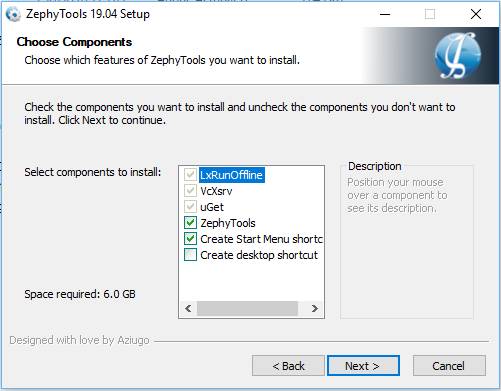The width and height of the screenshot is (501, 391).
Task: Disable Create Start Menu shortcut checkbox
Action: [x=190, y=239]
